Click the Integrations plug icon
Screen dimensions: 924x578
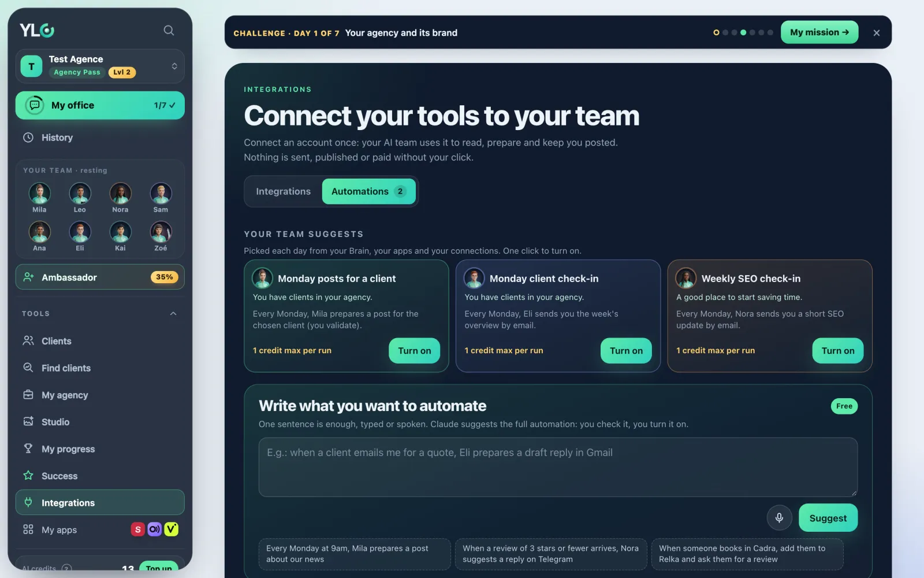(x=28, y=502)
